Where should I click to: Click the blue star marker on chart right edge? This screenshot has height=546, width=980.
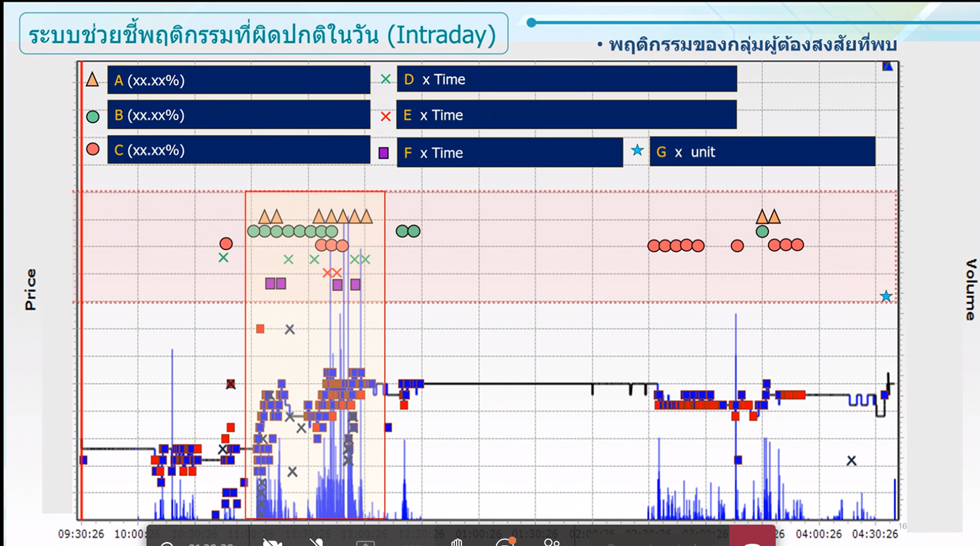click(x=886, y=297)
